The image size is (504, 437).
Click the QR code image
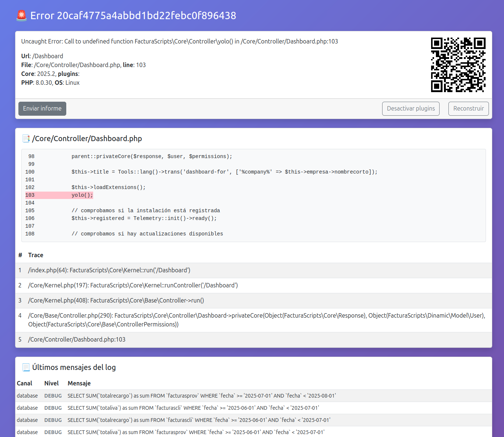(x=458, y=65)
